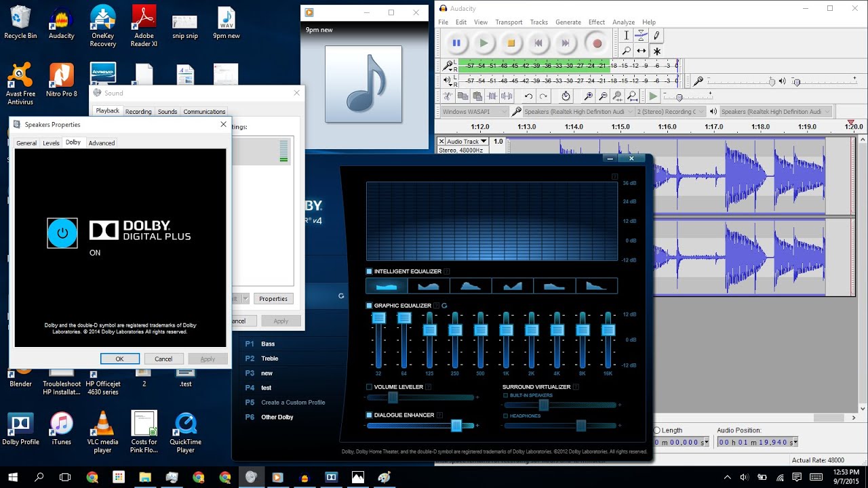Viewport: 868px width, 488px height.
Task: Click the Properties button in Sound window
Action: point(273,299)
